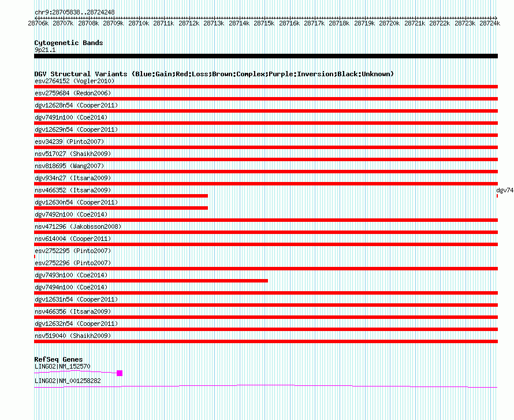
Task: Open LINGO2|NM_152570 gene label
Action: click(62, 366)
